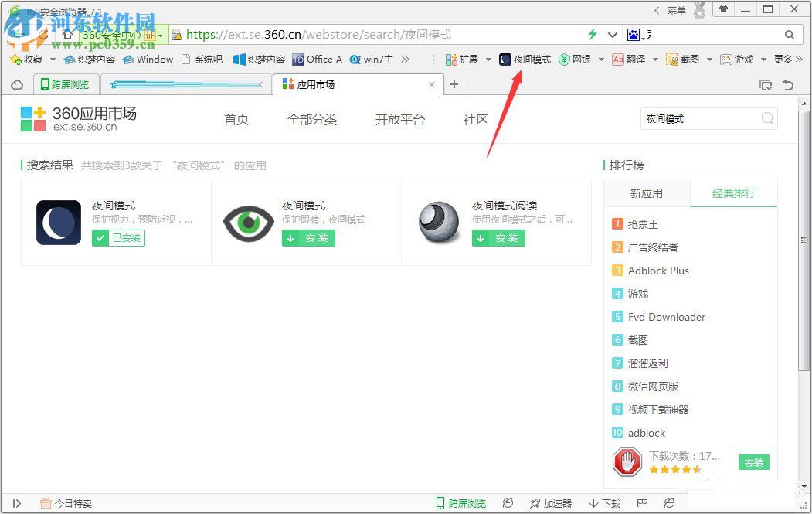Open the 开放平台 navigation link
The width and height of the screenshot is (812, 514).
400,119
